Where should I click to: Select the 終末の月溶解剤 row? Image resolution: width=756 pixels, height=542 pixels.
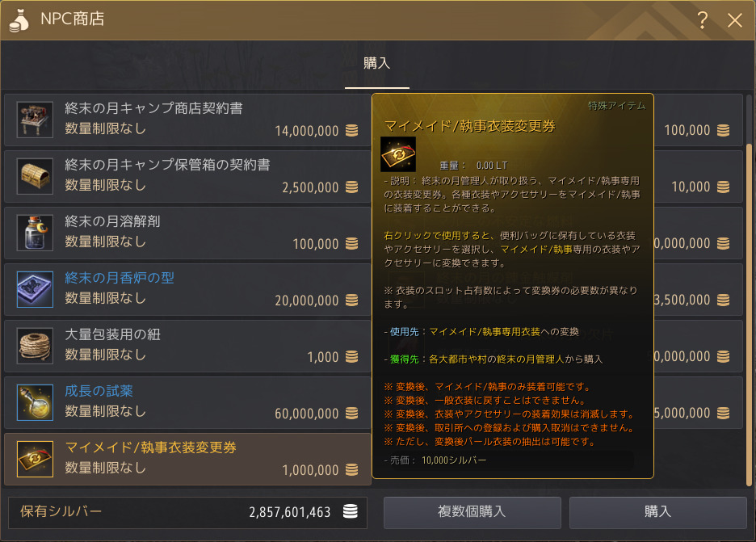pos(187,233)
